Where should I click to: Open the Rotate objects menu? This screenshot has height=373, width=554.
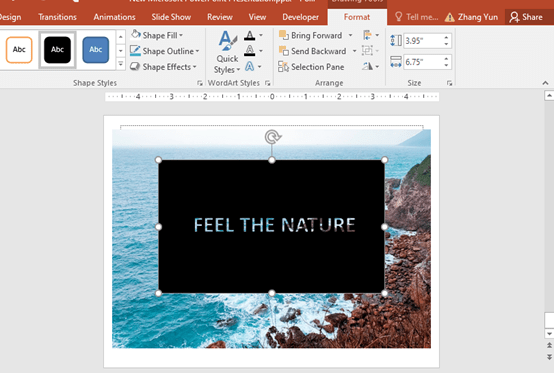(x=370, y=66)
